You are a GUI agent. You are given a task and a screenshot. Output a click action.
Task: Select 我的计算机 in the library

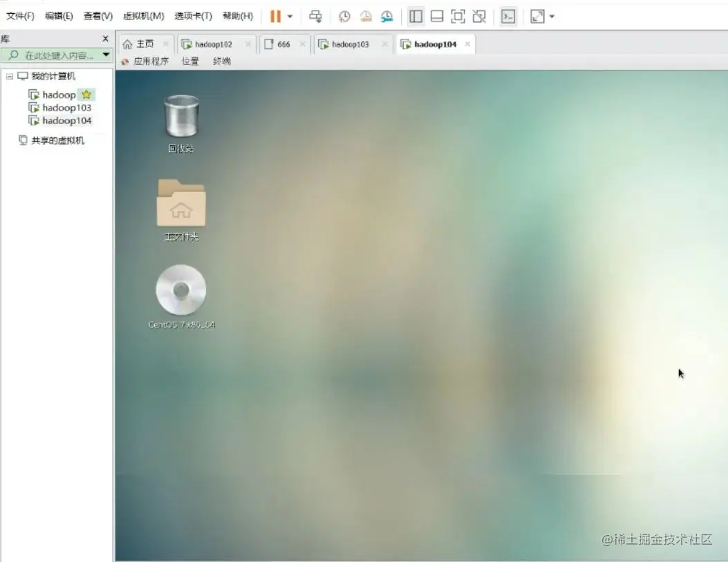click(53, 75)
